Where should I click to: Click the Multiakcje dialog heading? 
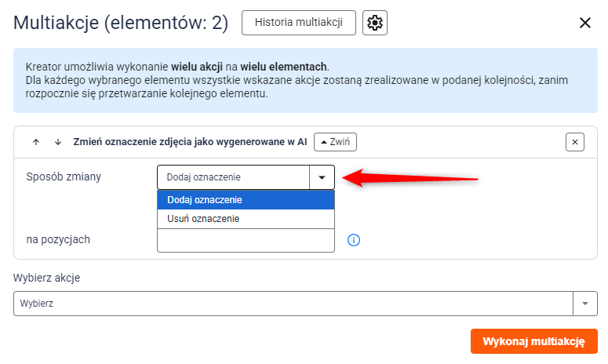click(x=121, y=23)
